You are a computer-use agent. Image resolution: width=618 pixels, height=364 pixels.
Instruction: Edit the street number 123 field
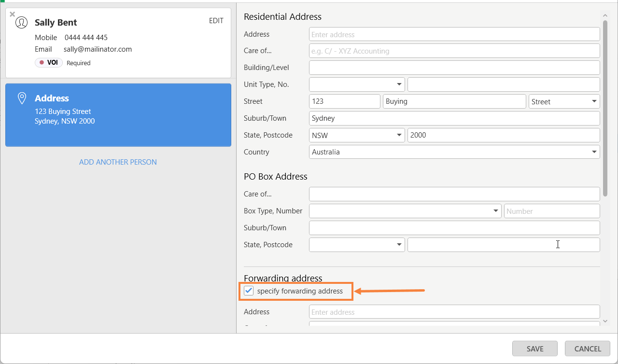pyautogui.click(x=345, y=101)
